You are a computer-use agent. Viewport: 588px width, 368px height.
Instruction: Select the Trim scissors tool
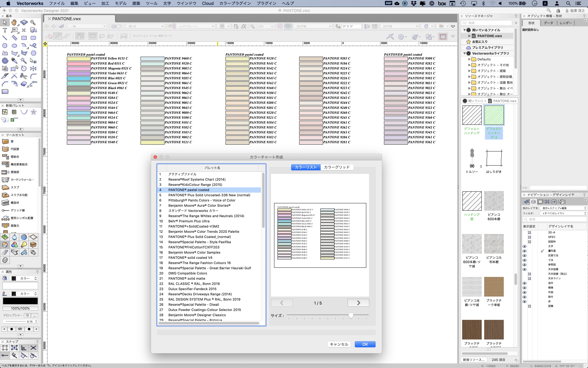pyautogui.click(x=24, y=76)
